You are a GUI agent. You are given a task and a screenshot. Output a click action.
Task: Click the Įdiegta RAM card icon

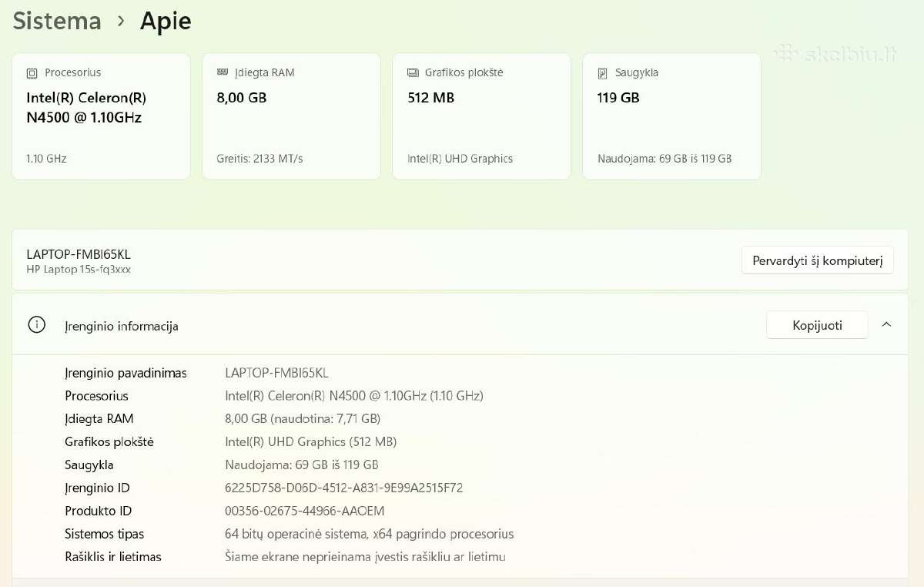(x=223, y=72)
